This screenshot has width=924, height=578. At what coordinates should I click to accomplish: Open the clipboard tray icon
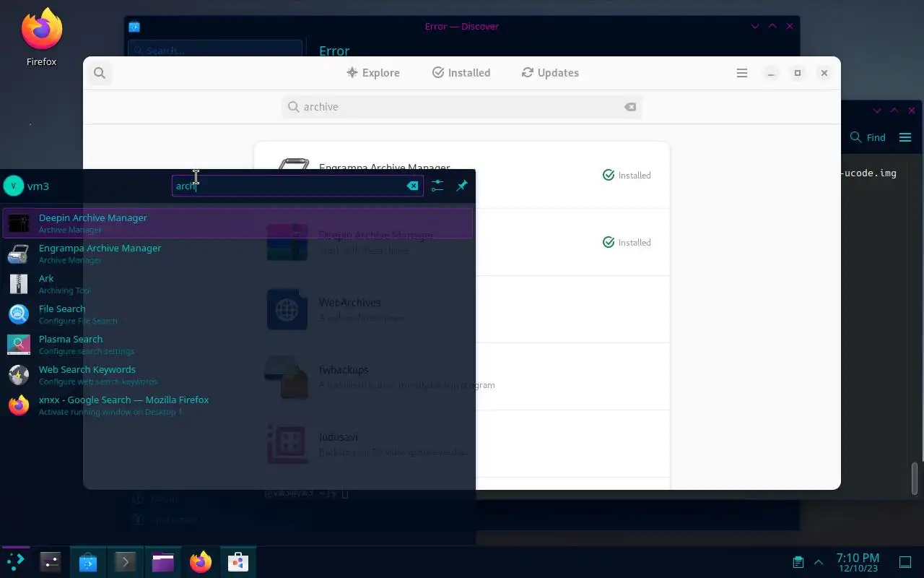click(x=798, y=562)
